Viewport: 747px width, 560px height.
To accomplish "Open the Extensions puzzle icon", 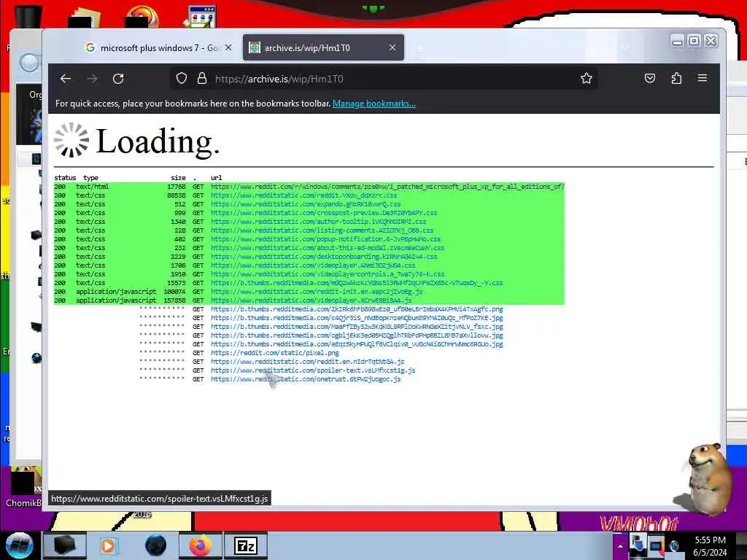I will (676, 78).
